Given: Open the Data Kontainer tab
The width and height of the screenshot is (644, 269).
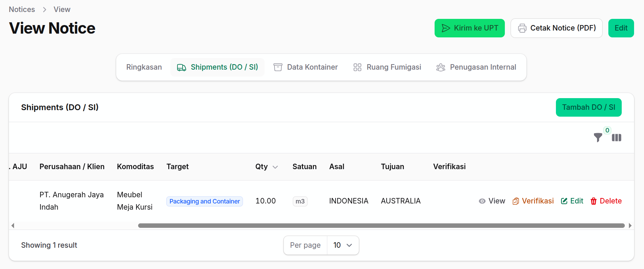Looking at the screenshot, I should (306, 67).
